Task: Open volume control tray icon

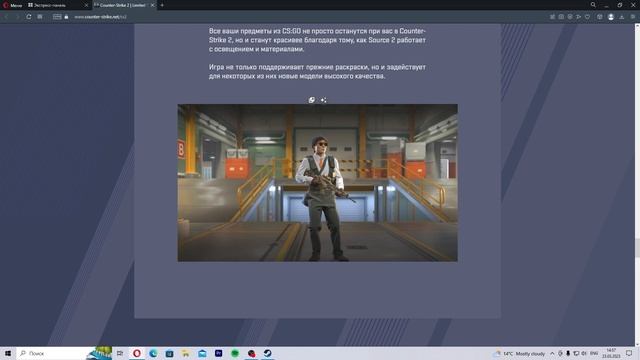Action: tap(584, 353)
